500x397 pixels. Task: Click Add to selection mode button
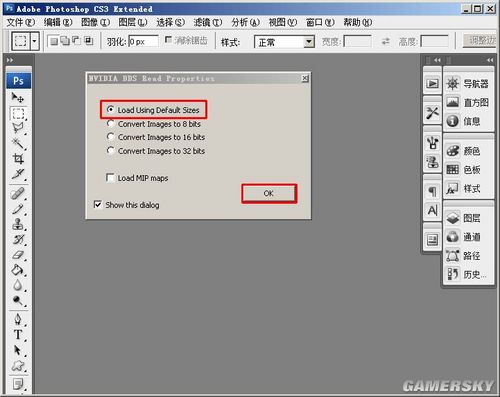click(x=65, y=41)
